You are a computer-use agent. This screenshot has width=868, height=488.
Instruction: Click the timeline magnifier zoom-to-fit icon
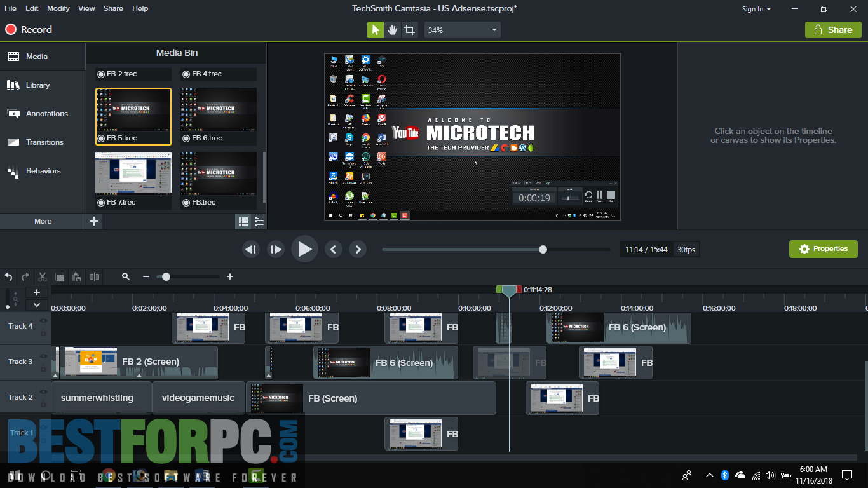point(126,276)
